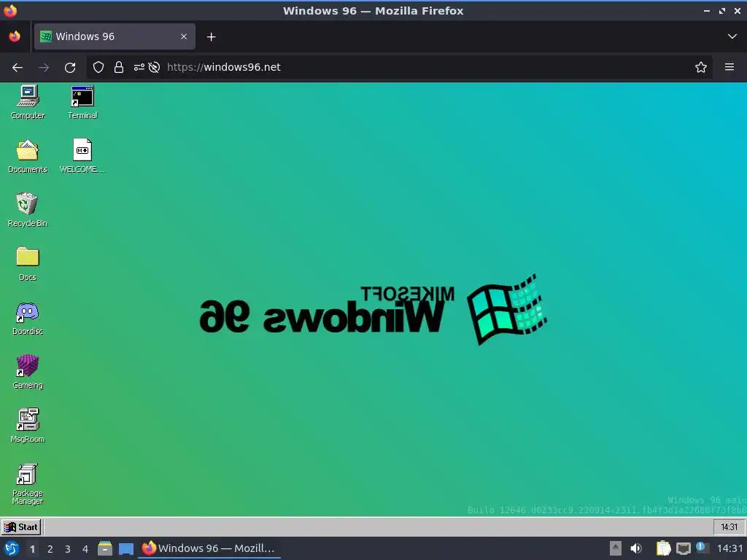Image resolution: width=747 pixels, height=560 pixels.
Task: Click the system panel clock 14:31
Action: 729,548
